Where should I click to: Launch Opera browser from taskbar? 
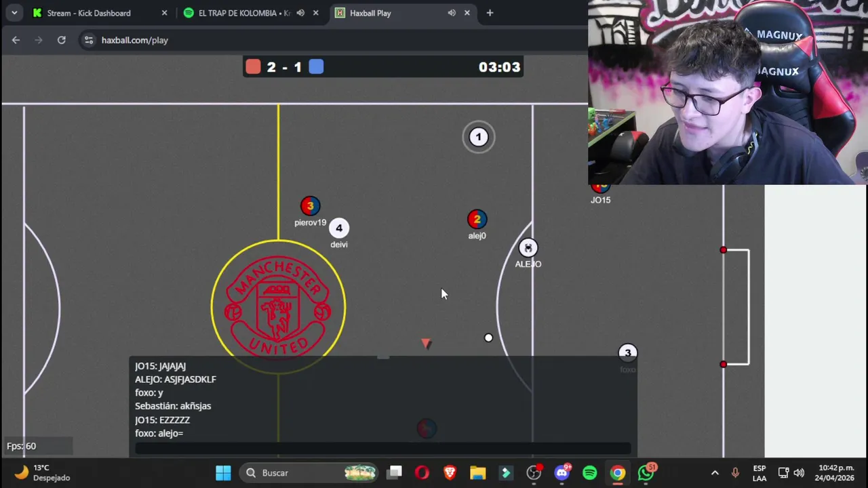422,472
